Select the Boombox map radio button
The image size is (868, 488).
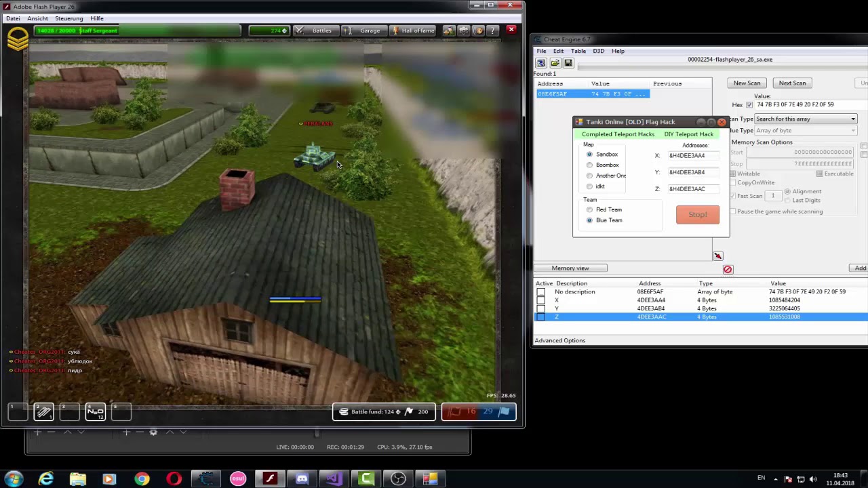point(589,165)
